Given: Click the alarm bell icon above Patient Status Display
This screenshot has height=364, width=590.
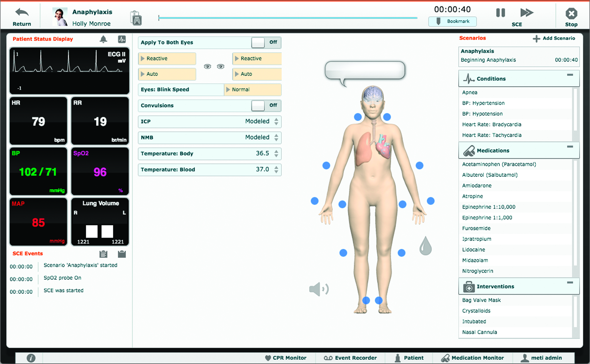Looking at the screenshot, I should point(104,39).
